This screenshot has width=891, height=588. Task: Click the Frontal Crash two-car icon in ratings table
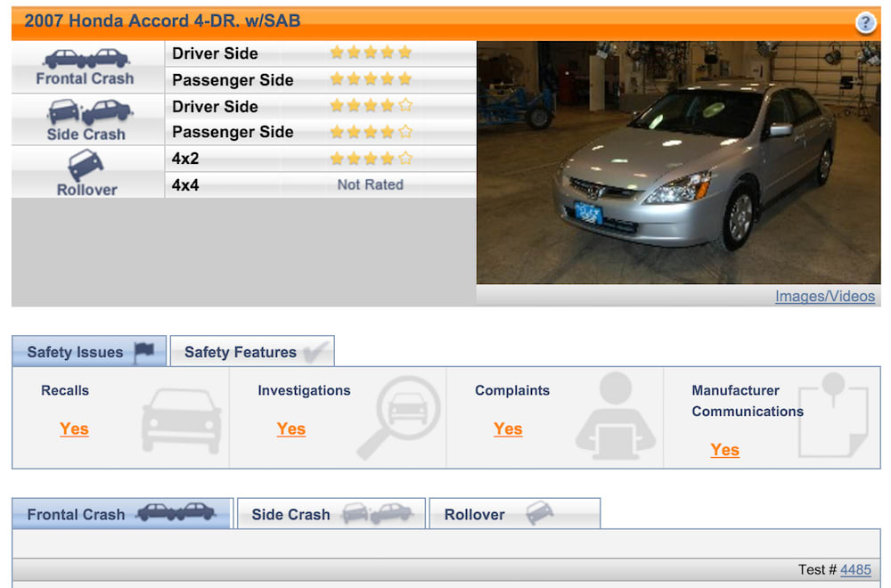(x=87, y=59)
